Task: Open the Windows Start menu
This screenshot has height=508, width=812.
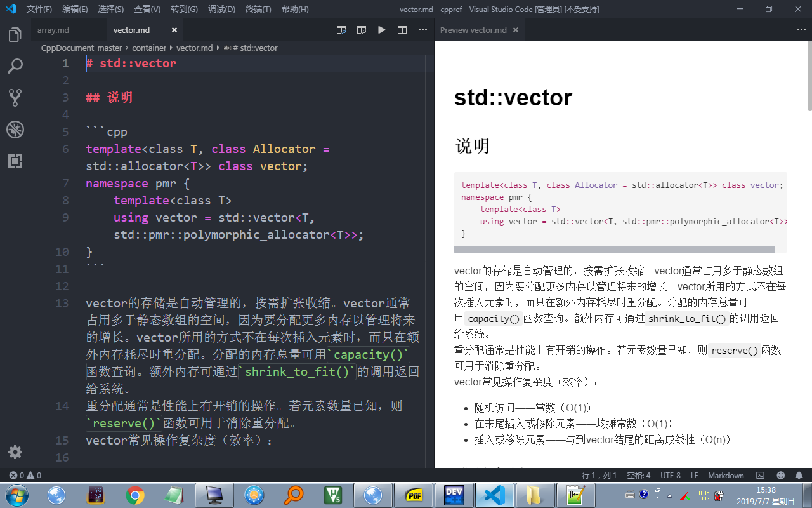Action: pyautogui.click(x=16, y=495)
